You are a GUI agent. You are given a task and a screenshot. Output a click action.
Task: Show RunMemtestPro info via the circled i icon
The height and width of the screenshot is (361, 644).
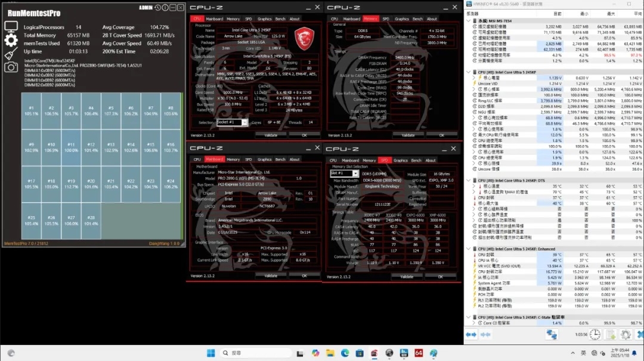pos(164,8)
